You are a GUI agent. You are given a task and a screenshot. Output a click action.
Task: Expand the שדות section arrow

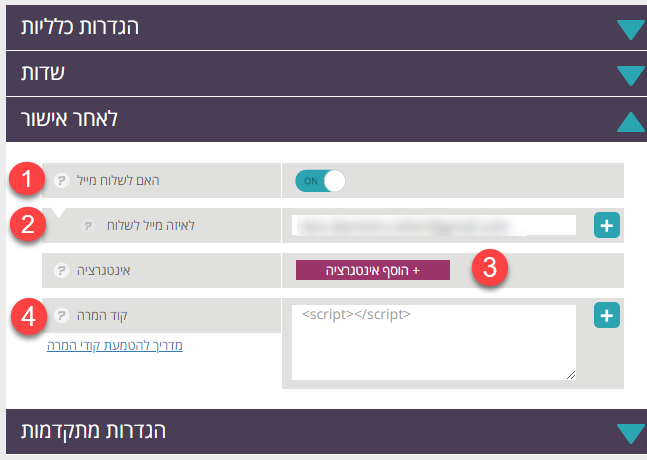631,75
